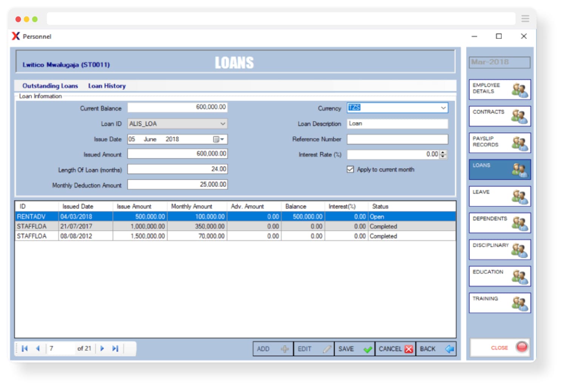Screen dimensions: 566x392
Task: Click the EDIT button
Action: [314, 349]
